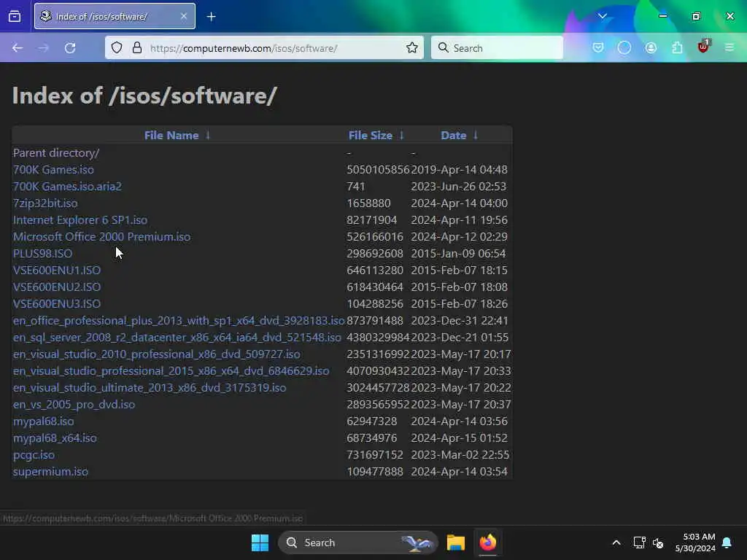Bookmark this page with the star
The width and height of the screenshot is (747, 560).
(412, 47)
